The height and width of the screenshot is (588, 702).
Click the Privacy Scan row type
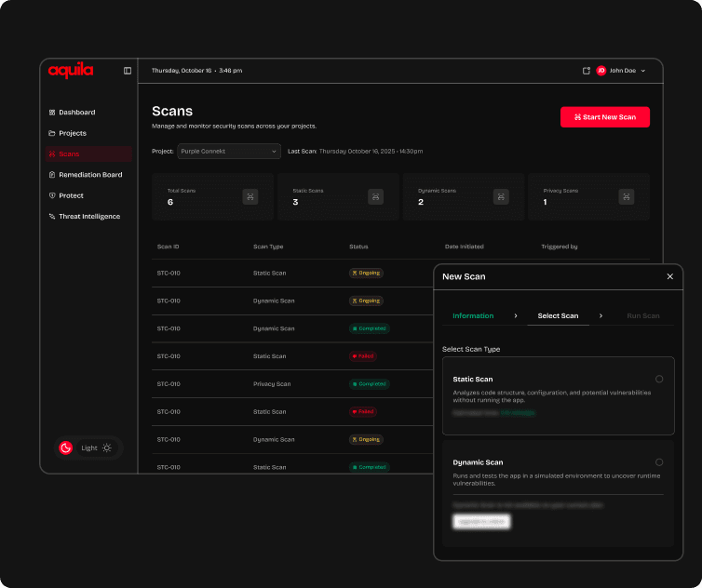272,384
